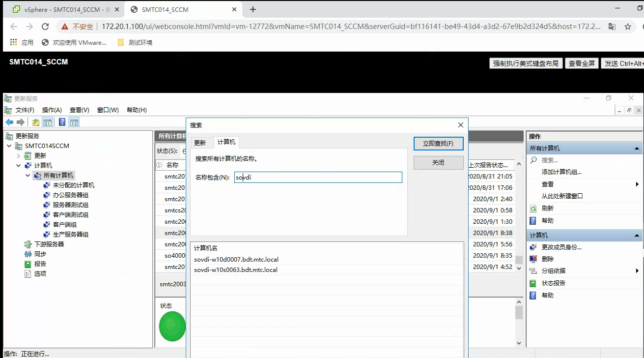Click the 下游服务器 node icon
The height and width of the screenshot is (358, 644).
(28, 244)
